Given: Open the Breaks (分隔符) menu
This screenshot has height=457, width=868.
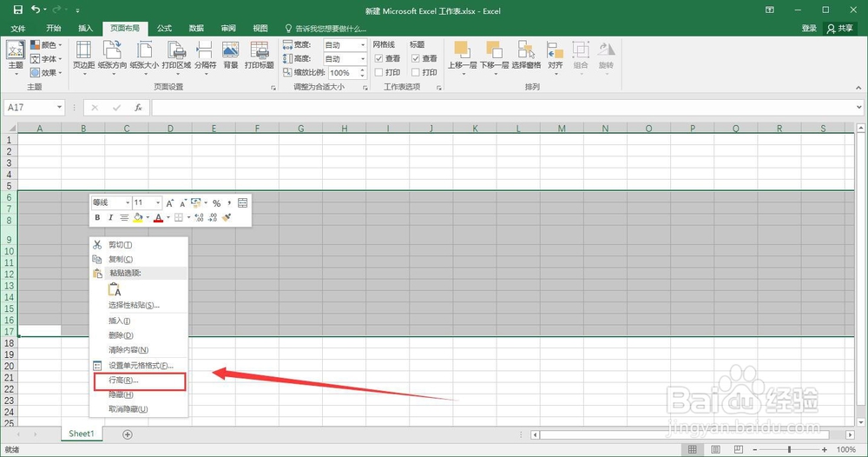Looking at the screenshot, I should 205,58.
